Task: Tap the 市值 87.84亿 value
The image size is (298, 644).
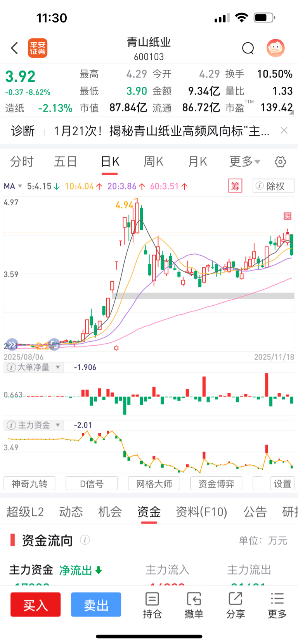Action: click(x=128, y=107)
